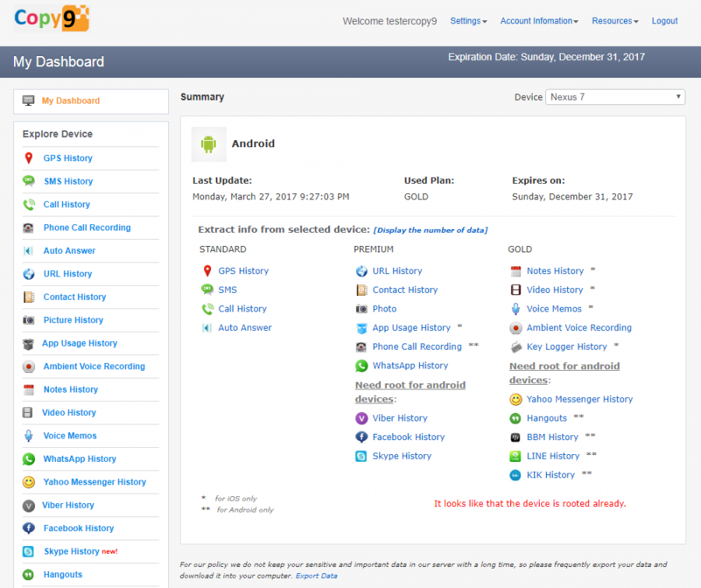The width and height of the screenshot is (701, 588).
Task: Open App Usage History under PREMIUM
Action: point(411,328)
